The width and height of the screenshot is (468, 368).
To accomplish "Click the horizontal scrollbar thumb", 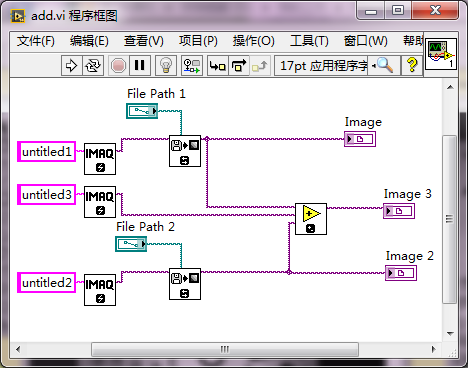I will click(x=225, y=349).
